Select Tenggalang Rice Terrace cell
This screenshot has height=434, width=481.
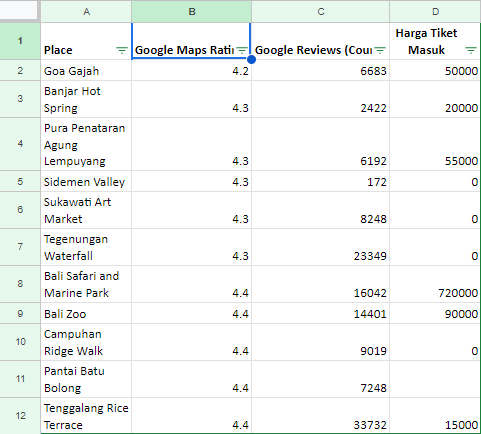point(86,416)
